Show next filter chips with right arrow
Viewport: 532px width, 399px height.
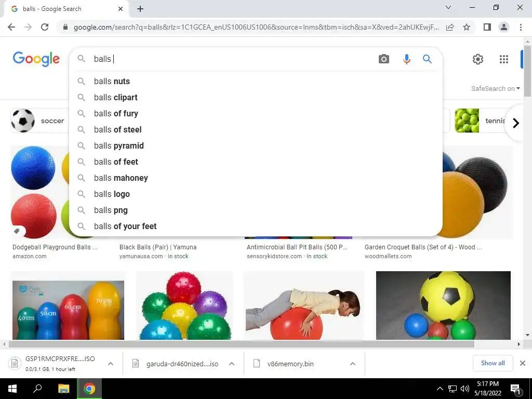516,123
